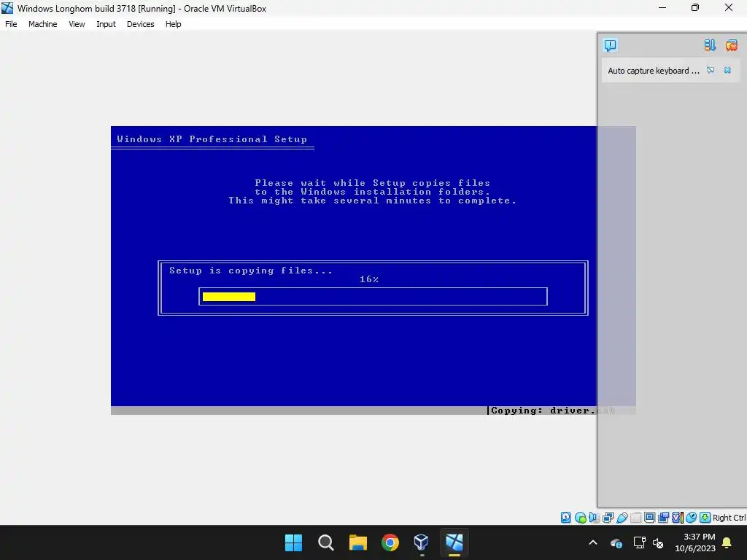Click the hard disk activity indicator
The width and height of the screenshot is (747, 560).
pos(565,518)
